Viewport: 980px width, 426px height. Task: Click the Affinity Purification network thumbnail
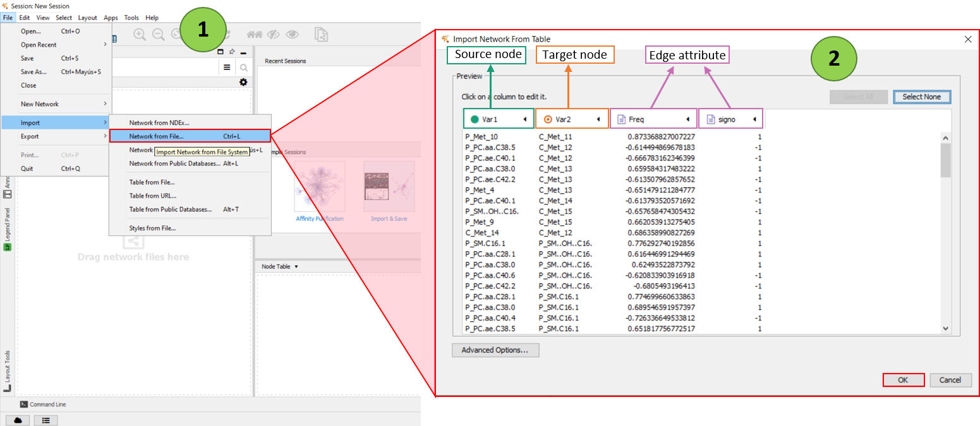click(320, 186)
